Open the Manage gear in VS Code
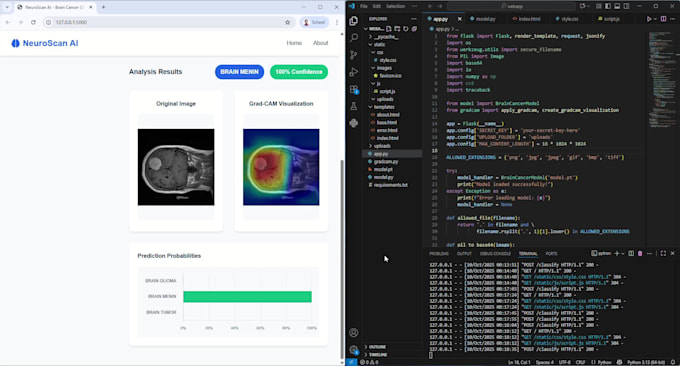The image size is (680, 366). click(x=354, y=350)
